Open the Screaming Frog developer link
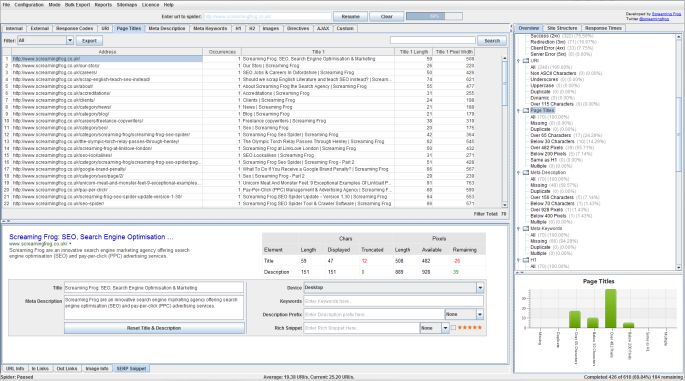Screen dimensions: 685x381 click(x=666, y=14)
